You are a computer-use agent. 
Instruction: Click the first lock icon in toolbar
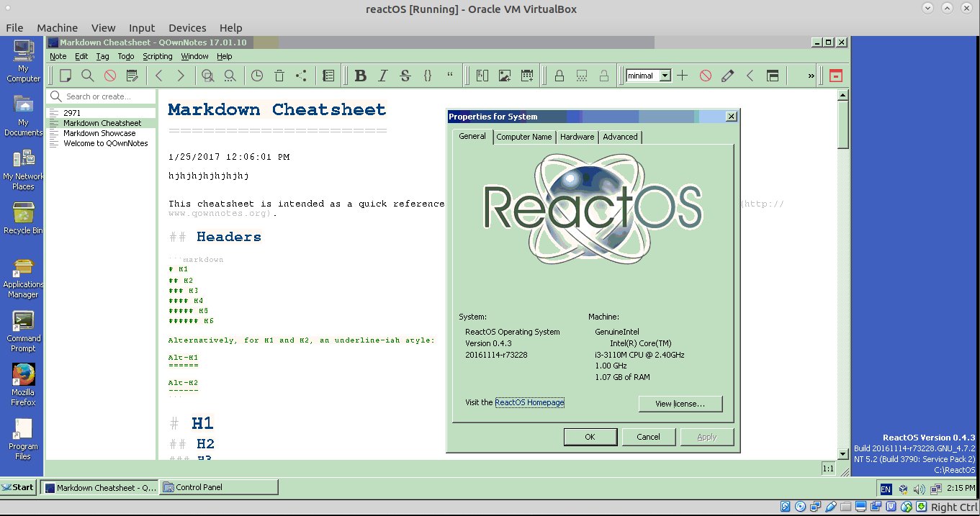[x=559, y=76]
